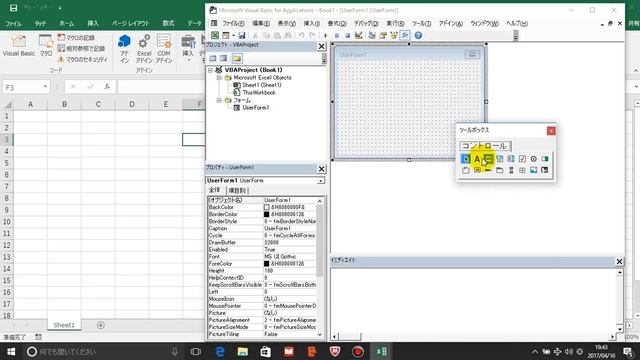Pick the CommandButton control in the toolbox

[477, 170]
